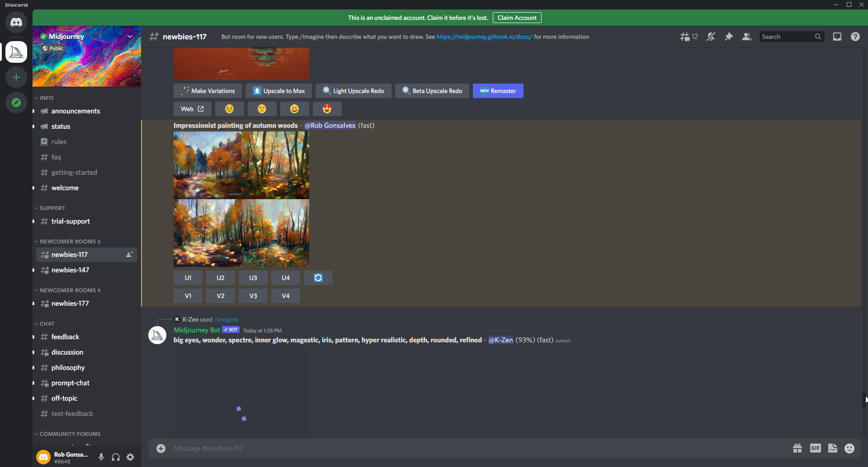This screenshot has height=467, width=868.
Task: Collapse NEWCOMER ROOMS 3 category
Action: point(70,242)
